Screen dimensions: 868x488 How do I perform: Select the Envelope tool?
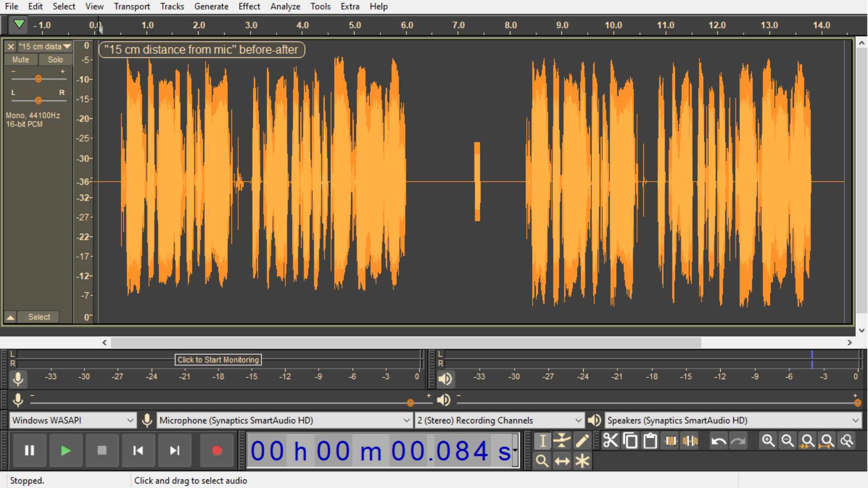pyautogui.click(x=562, y=441)
